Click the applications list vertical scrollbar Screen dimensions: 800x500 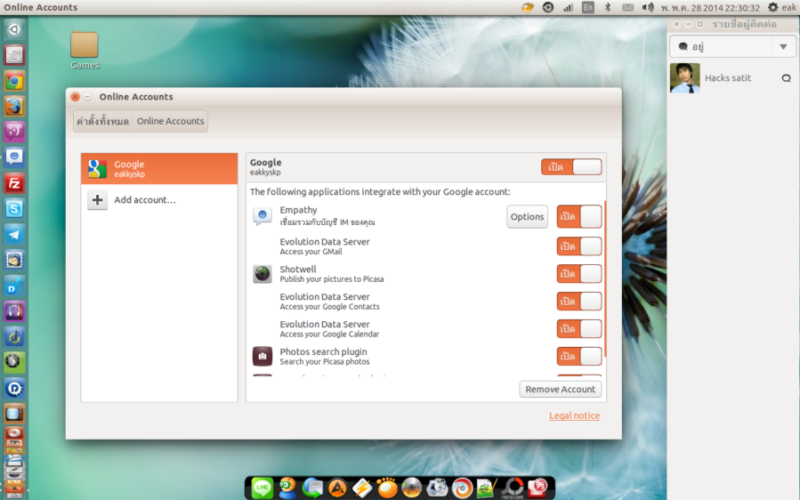605,279
